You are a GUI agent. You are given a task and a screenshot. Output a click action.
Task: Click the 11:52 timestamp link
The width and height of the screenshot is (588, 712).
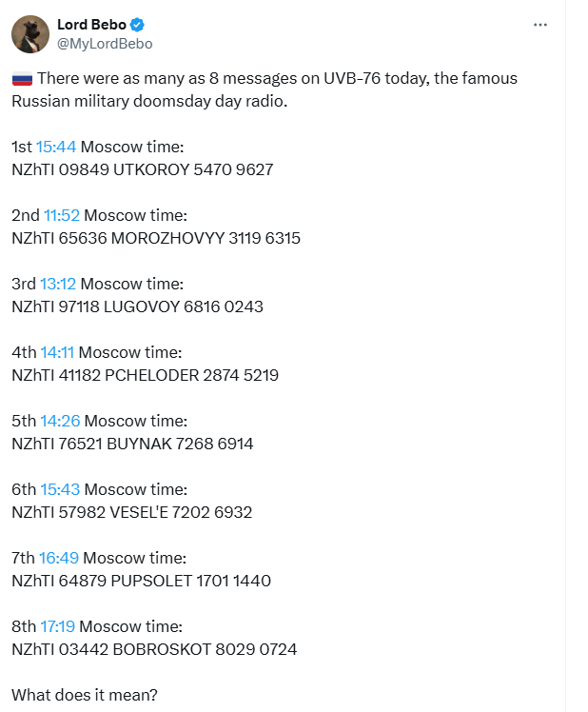(x=62, y=215)
